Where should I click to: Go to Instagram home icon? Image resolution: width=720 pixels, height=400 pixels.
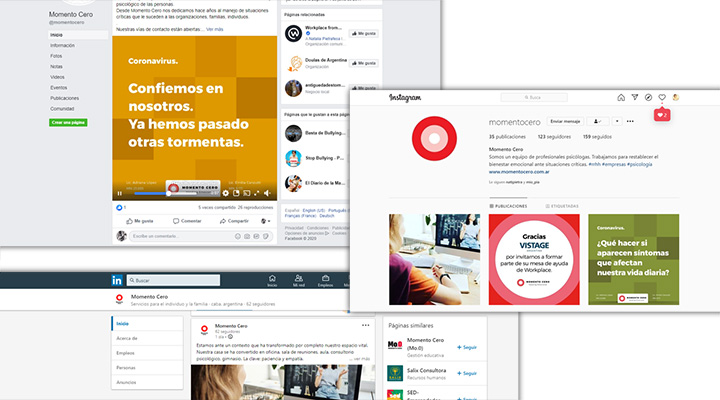point(621,97)
